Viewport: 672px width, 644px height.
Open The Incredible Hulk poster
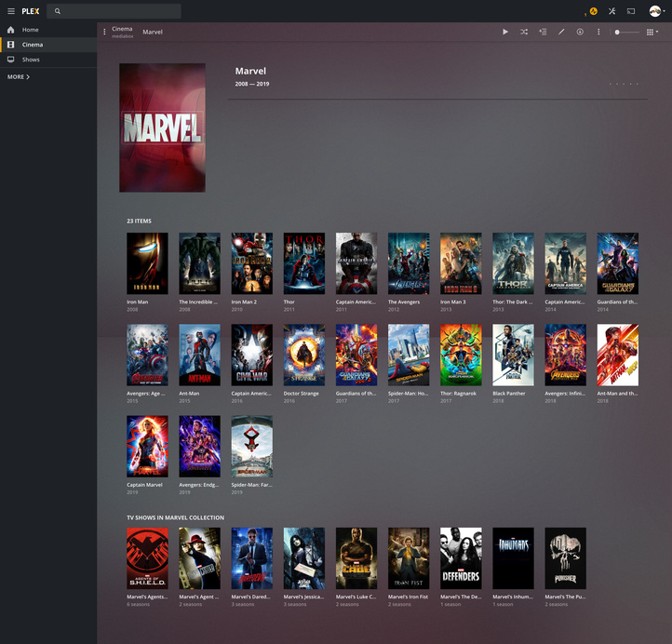[x=199, y=263]
